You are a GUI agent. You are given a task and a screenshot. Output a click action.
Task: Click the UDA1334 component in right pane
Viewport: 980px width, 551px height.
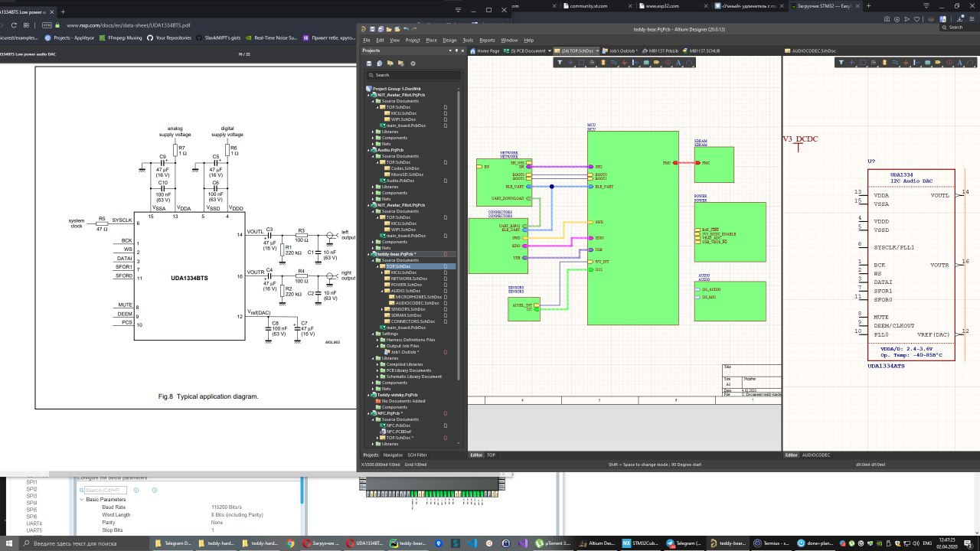click(x=911, y=265)
